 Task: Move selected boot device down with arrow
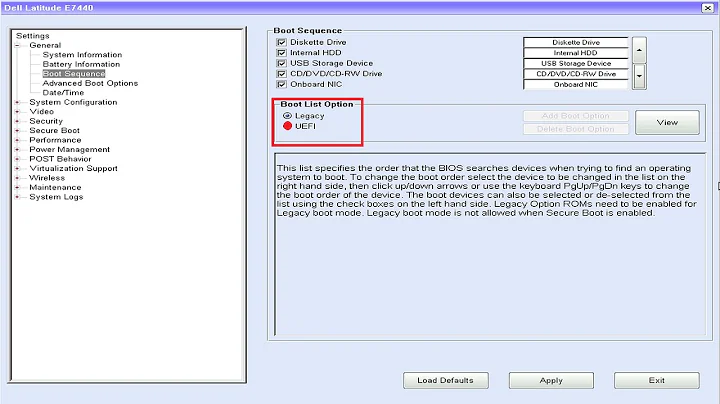639,77
